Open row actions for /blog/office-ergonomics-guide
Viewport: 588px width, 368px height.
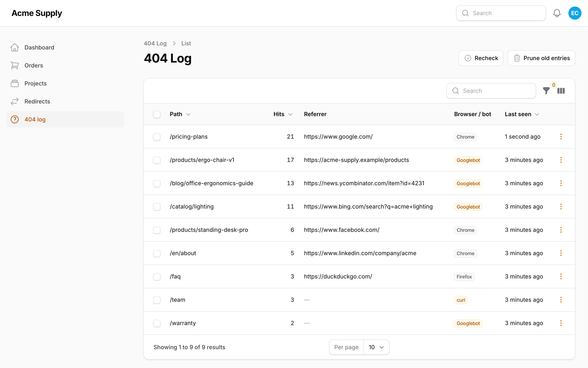point(561,183)
